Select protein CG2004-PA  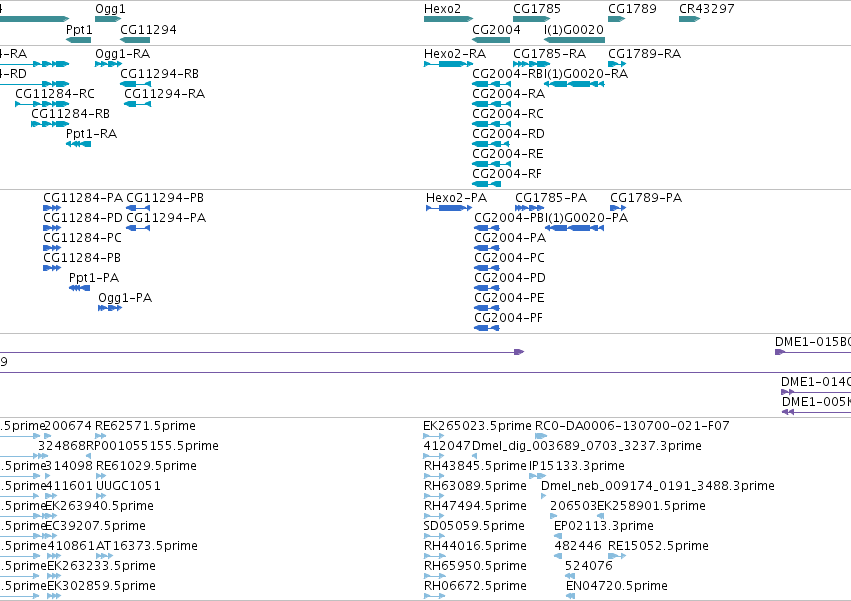point(487,248)
